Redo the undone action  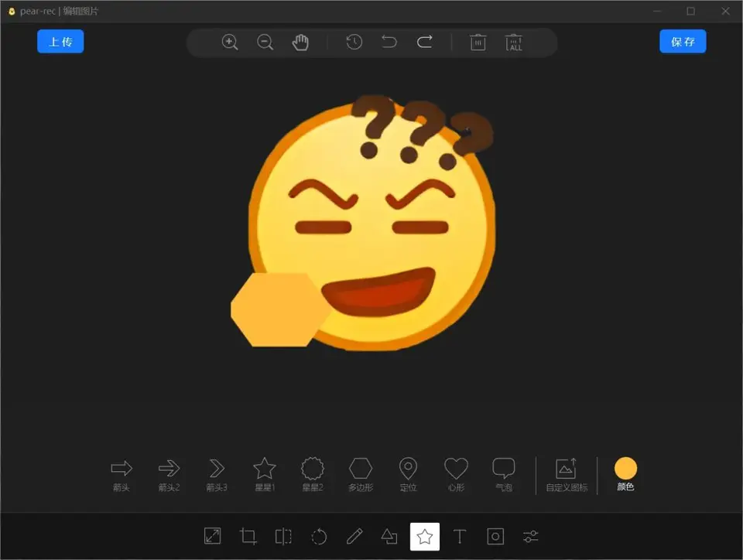[x=425, y=42]
